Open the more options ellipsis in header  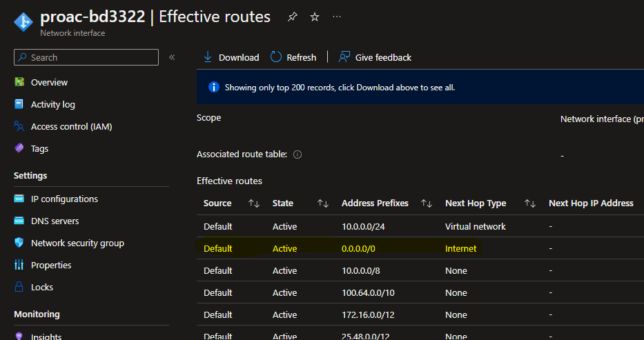pyautogui.click(x=337, y=17)
